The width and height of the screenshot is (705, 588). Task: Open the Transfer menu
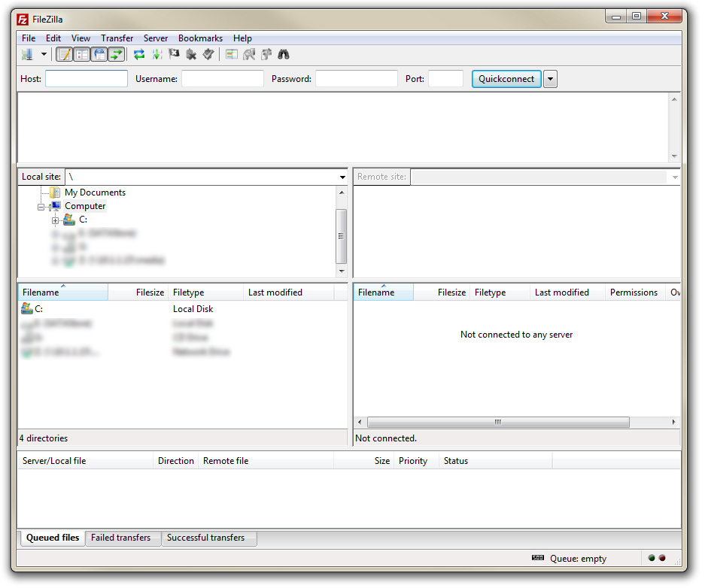[117, 38]
